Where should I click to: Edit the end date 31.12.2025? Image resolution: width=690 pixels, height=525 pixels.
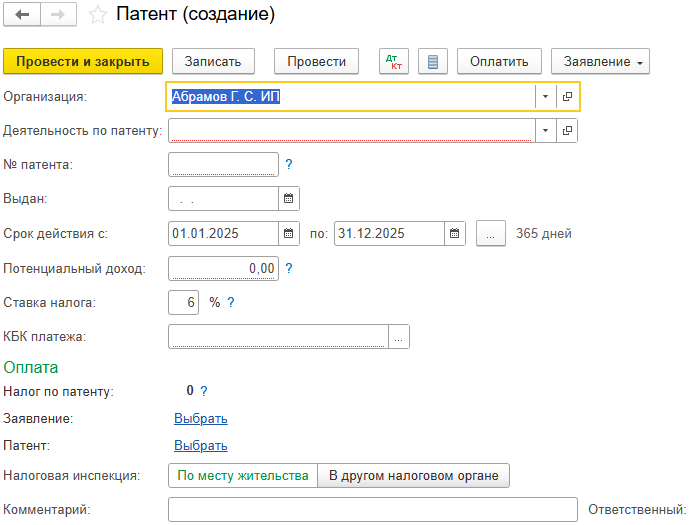coord(389,233)
